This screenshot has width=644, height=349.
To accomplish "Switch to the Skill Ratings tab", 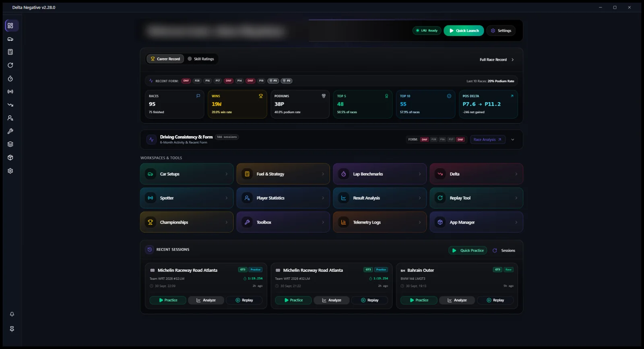I will click(x=201, y=59).
